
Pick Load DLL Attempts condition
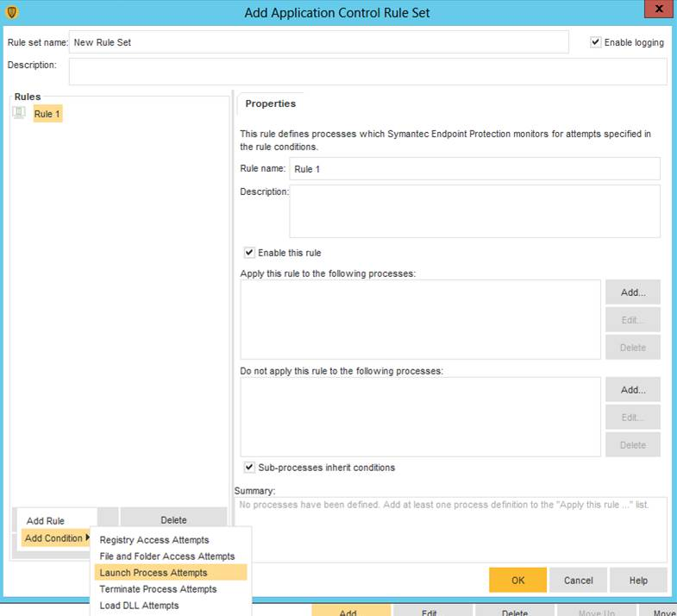tap(139, 605)
